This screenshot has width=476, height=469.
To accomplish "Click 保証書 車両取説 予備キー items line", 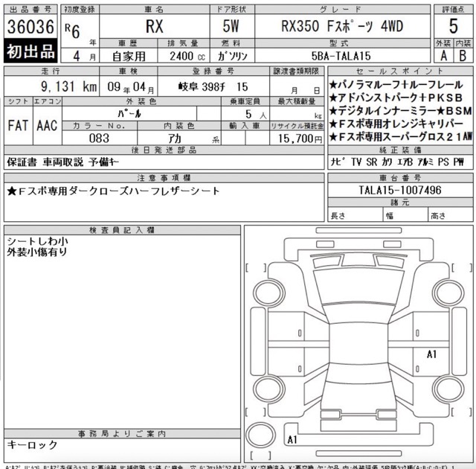I will click(62, 162).
